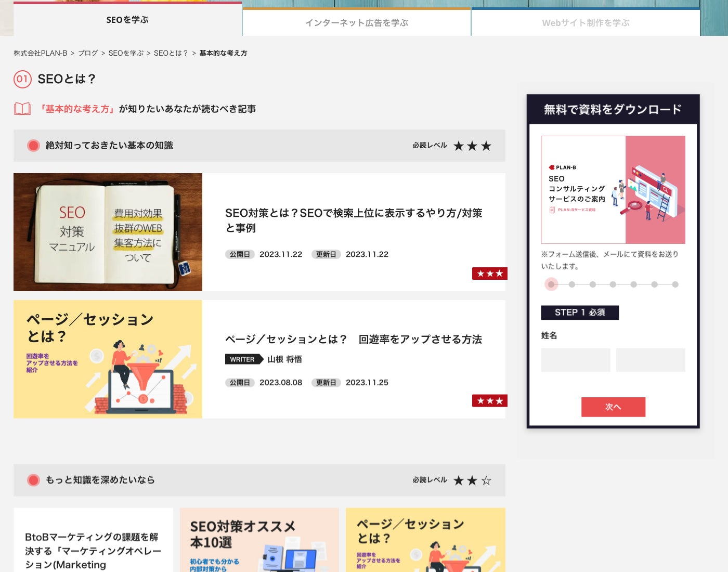
Task: Open the インターネット広告を学ぶ tab
Action: [357, 22]
